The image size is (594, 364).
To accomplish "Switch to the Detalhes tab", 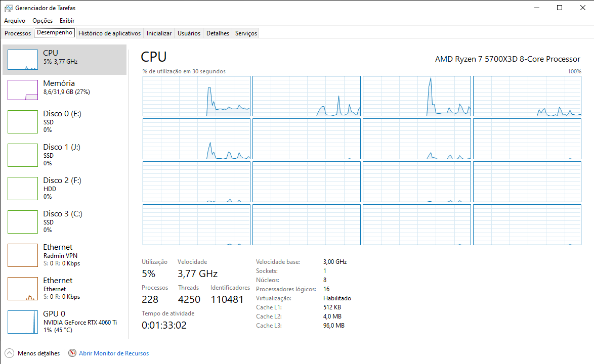I will pos(218,33).
